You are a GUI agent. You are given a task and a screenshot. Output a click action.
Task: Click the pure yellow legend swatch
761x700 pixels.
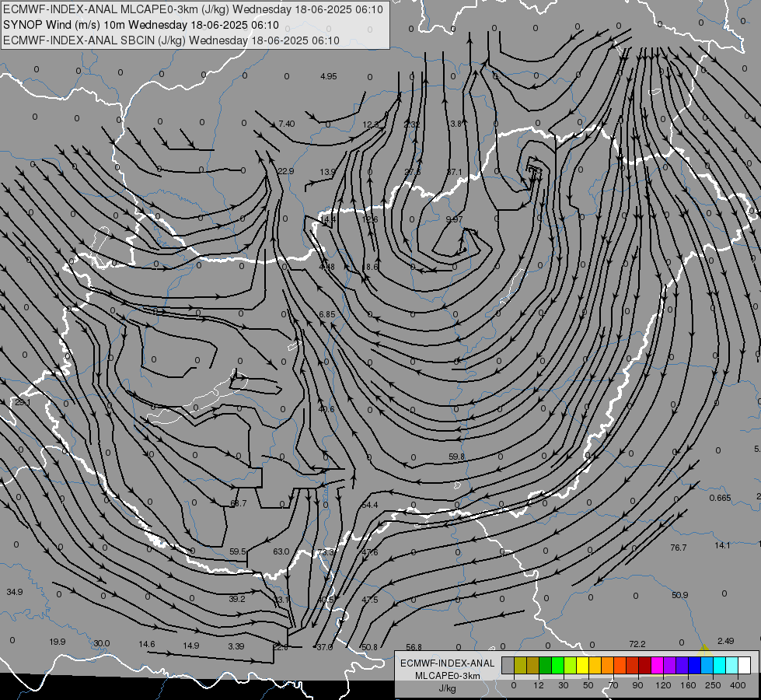[583, 665]
